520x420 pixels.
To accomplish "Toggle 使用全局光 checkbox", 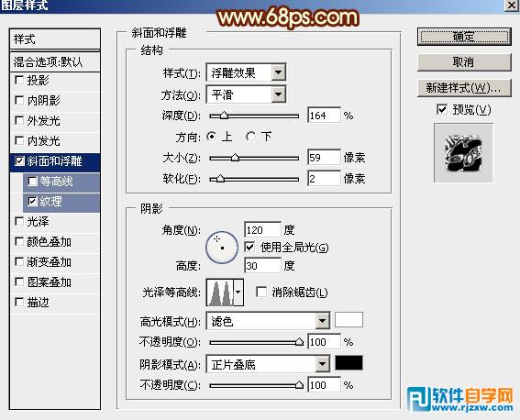I will (249, 247).
